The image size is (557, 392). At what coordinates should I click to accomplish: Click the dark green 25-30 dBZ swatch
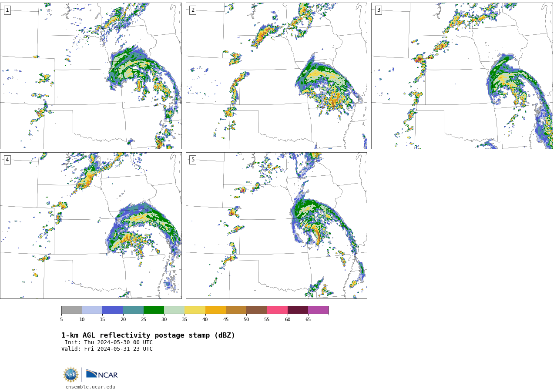click(x=154, y=310)
